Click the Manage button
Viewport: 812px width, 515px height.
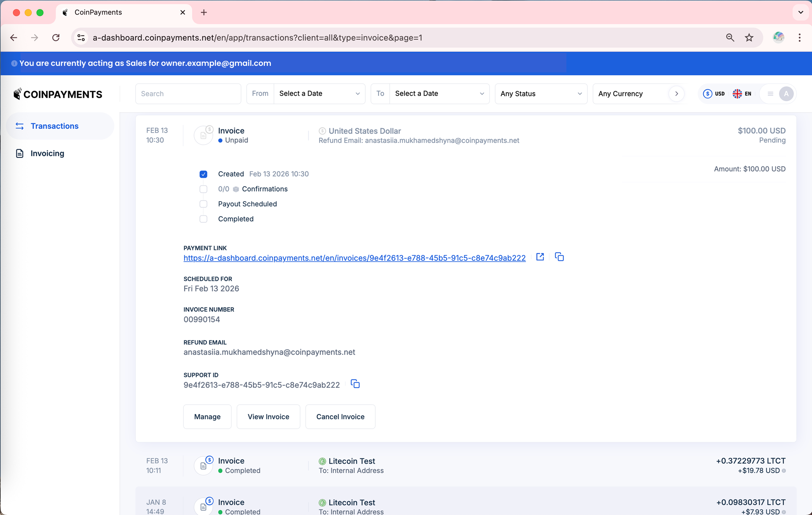tap(207, 417)
